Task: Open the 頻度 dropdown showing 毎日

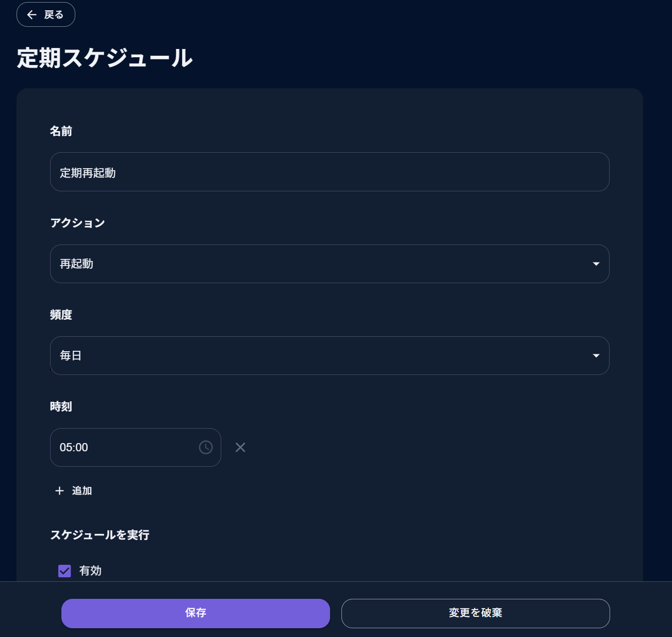Action: 330,355
